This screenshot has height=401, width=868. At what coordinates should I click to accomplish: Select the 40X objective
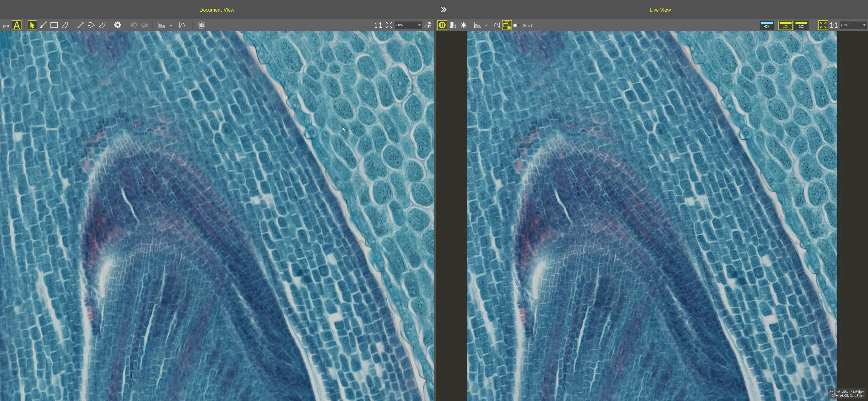(x=766, y=25)
